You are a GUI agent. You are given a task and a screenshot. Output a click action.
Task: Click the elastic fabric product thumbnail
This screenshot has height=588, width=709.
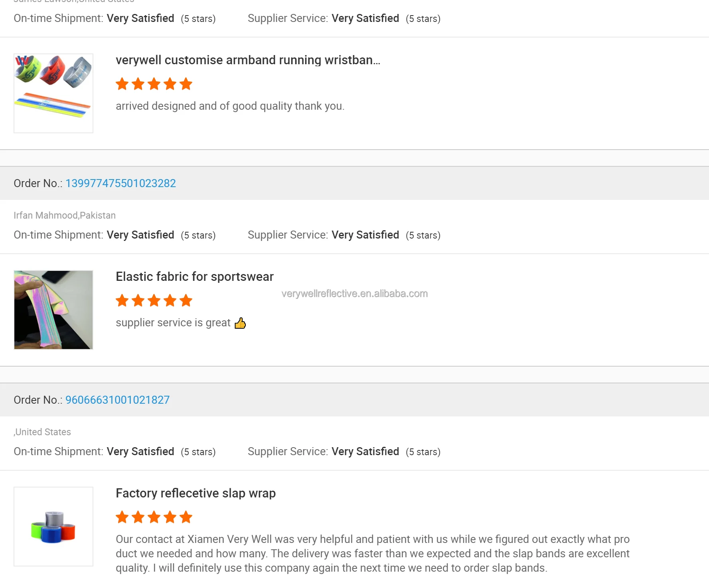[x=53, y=310]
